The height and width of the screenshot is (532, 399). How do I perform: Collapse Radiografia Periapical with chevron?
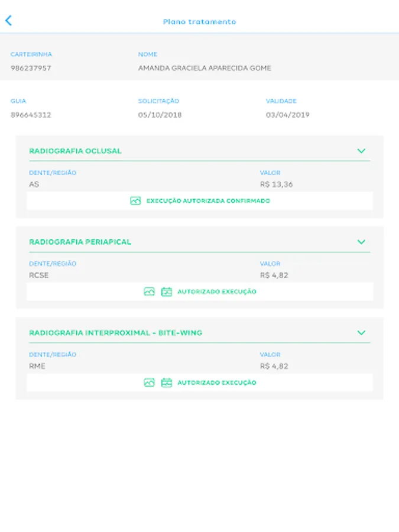pyautogui.click(x=361, y=242)
